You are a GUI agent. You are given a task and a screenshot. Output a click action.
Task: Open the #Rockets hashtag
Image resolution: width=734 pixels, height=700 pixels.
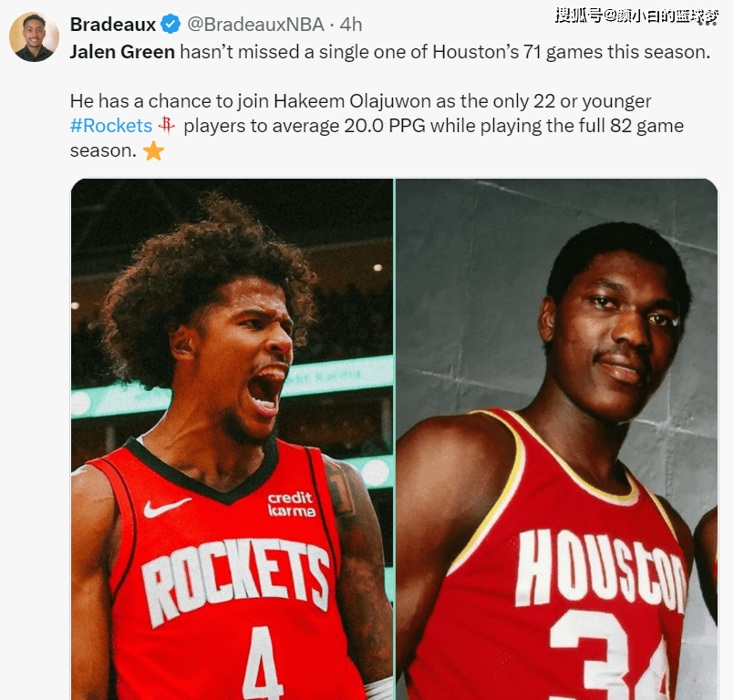111,126
